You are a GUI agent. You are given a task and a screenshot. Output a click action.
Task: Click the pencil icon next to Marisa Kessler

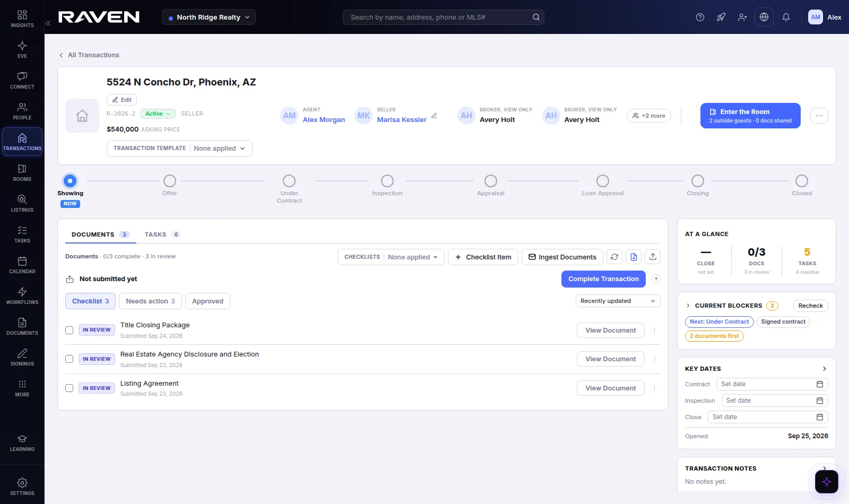pyautogui.click(x=434, y=116)
